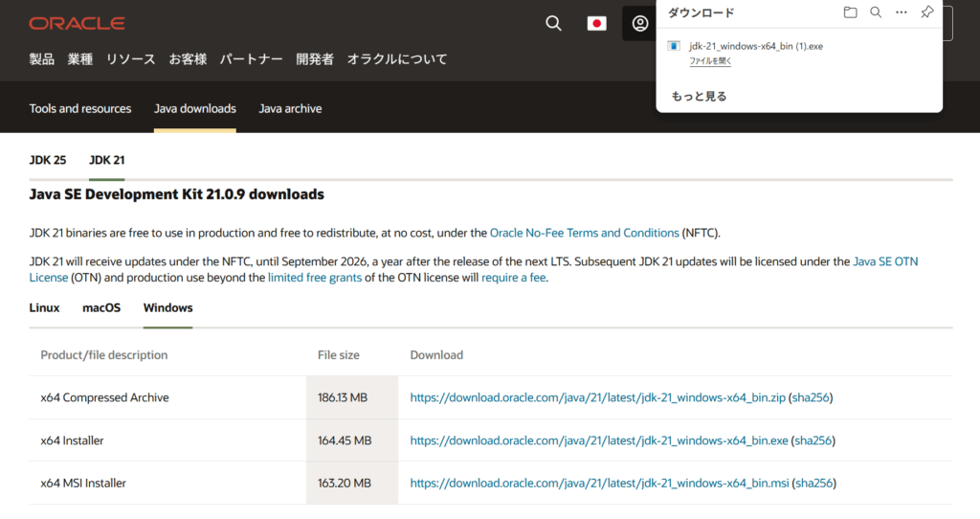Pin the downloads panel
The height and width of the screenshot is (519, 980).
pyautogui.click(x=926, y=12)
